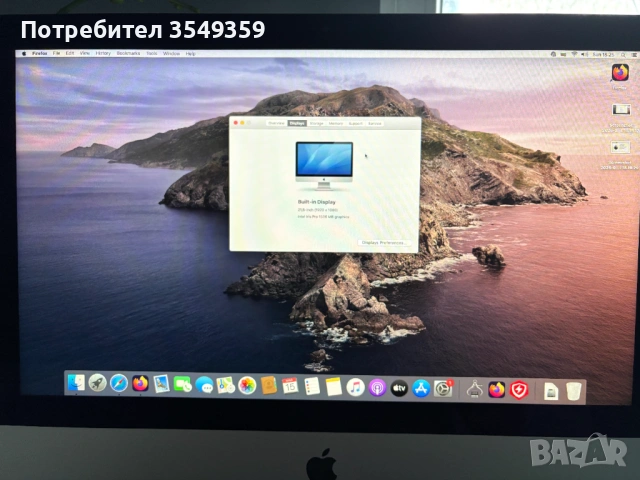Open Contacts book icon in Dock

269,386
